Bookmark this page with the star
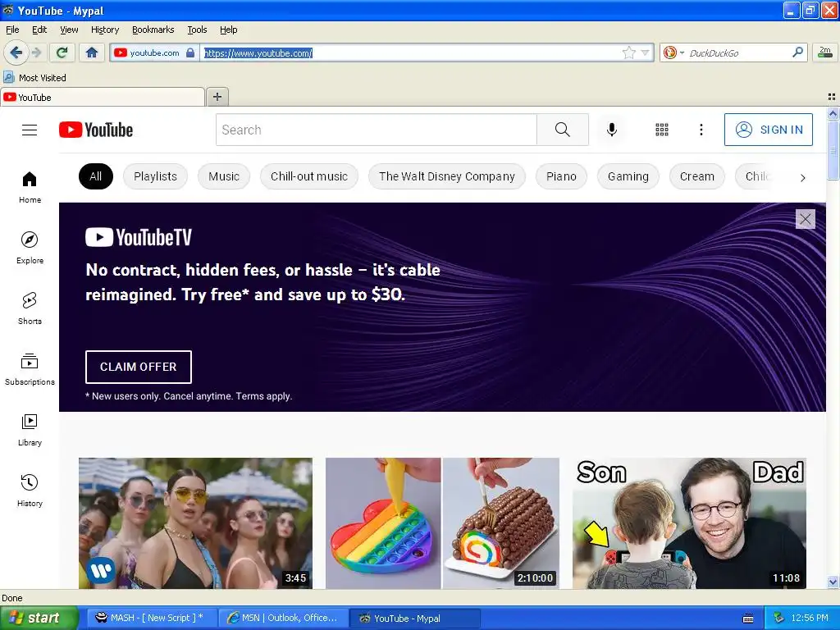Viewport: 840px width, 630px height. pos(629,52)
